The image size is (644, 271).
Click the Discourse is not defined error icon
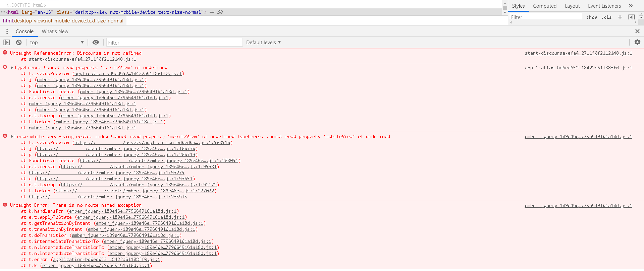[x=5, y=53]
